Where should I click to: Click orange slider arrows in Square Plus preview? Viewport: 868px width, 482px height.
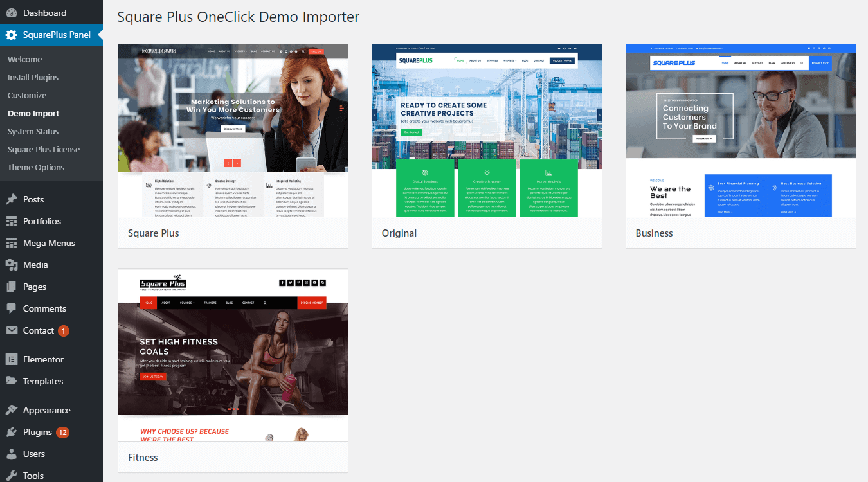[233, 163]
